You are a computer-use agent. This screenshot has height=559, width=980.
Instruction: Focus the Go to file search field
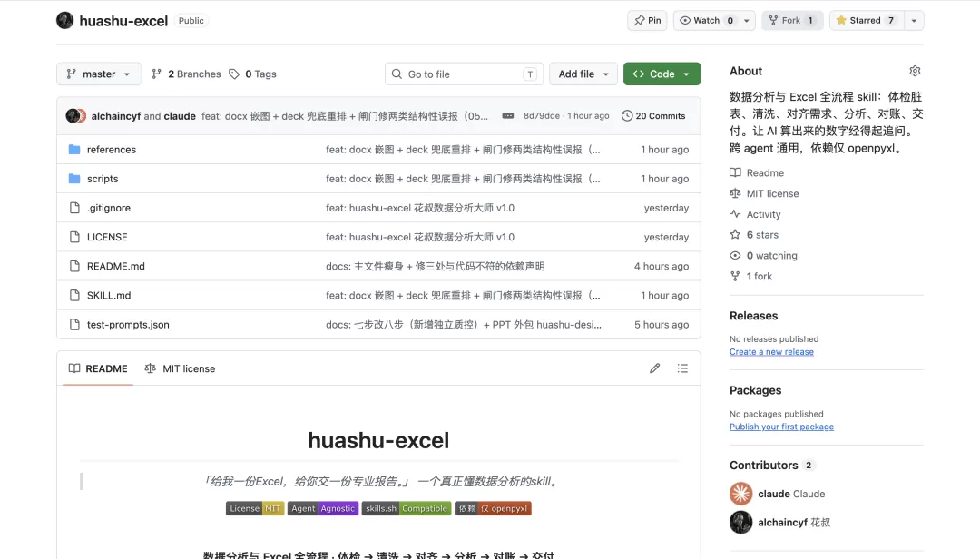(464, 74)
